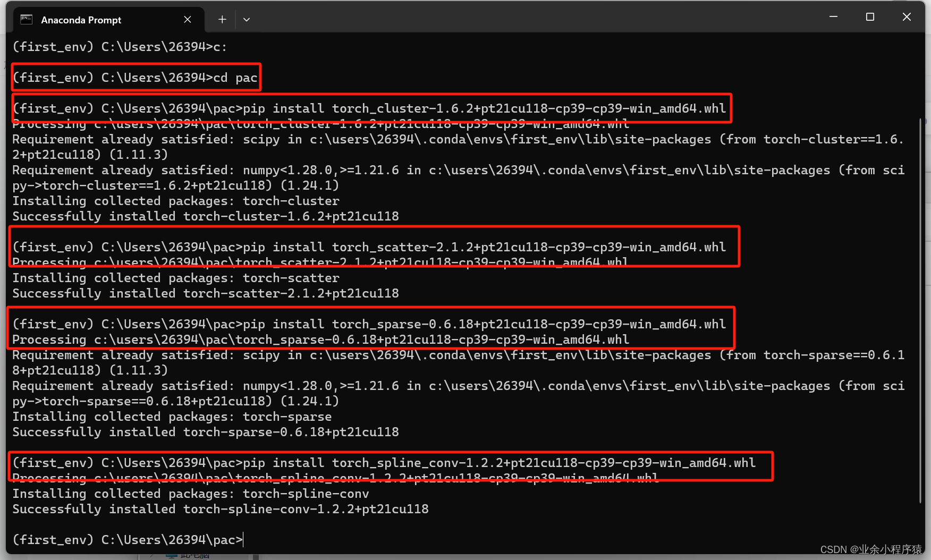Click the 'Processing torch_sparse' output line
The width and height of the screenshot is (931, 560).
click(319, 340)
